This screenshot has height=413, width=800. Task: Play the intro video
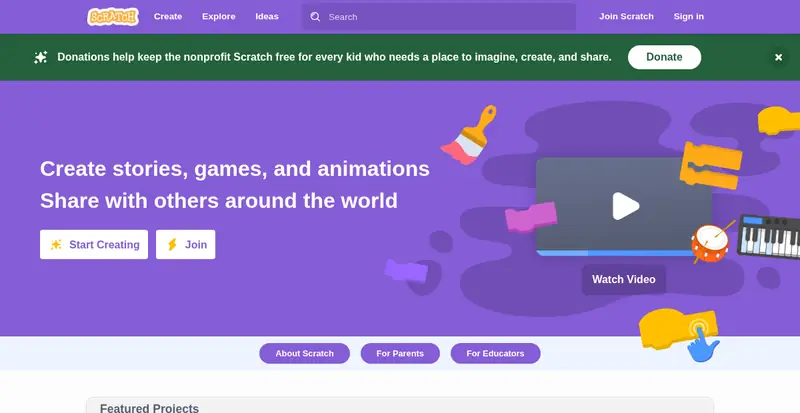coord(626,206)
